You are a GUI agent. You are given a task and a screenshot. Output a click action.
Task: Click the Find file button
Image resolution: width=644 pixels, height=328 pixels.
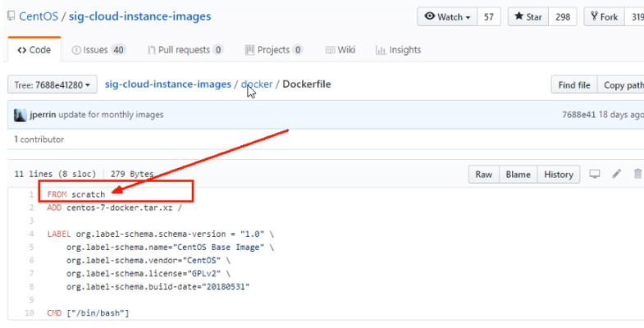pyautogui.click(x=574, y=85)
